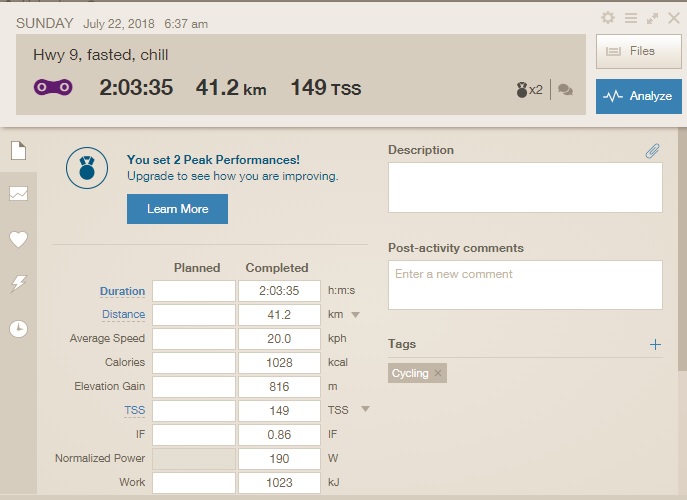This screenshot has width=687, height=500.
Task: Open the chart graph tab in sidebar
Action: 18,194
